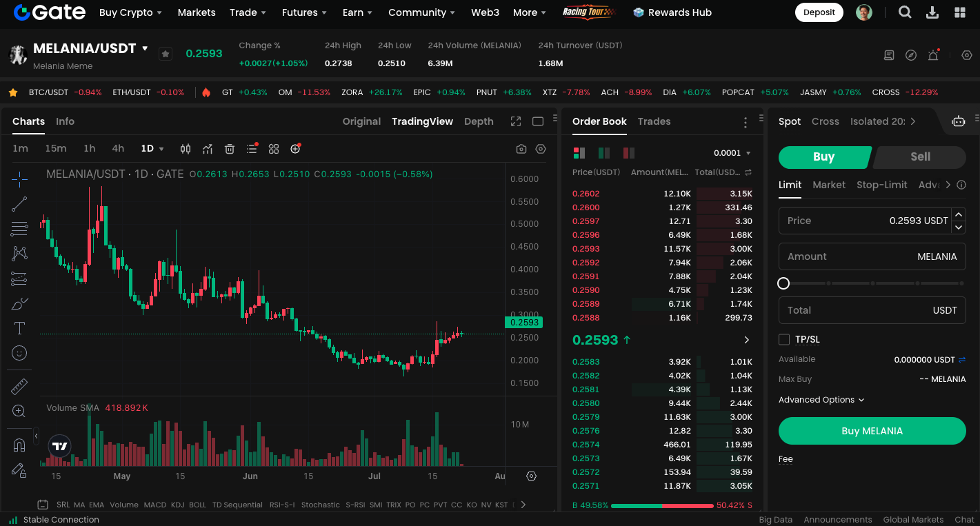
Task: Open the search magnifier in header
Action: point(905,12)
